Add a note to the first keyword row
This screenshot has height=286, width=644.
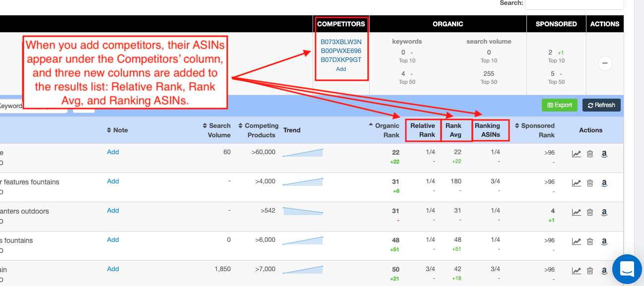(113, 152)
